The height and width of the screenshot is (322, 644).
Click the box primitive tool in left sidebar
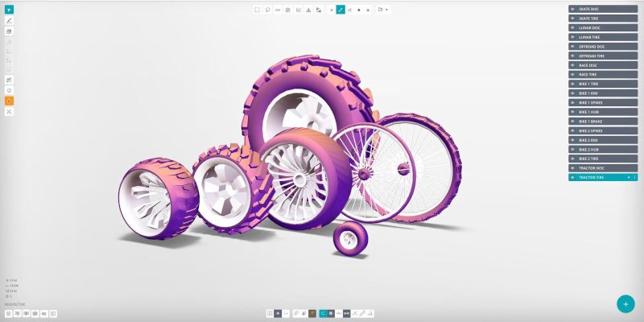pyautogui.click(x=9, y=31)
